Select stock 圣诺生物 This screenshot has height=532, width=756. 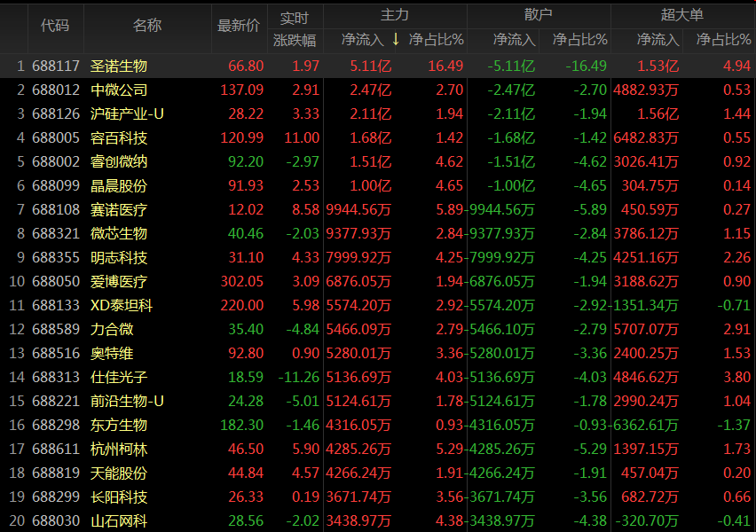(119, 66)
